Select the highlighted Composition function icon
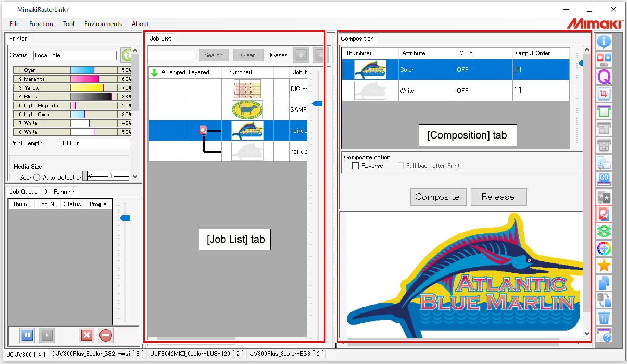The width and height of the screenshot is (627, 364). (604, 214)
